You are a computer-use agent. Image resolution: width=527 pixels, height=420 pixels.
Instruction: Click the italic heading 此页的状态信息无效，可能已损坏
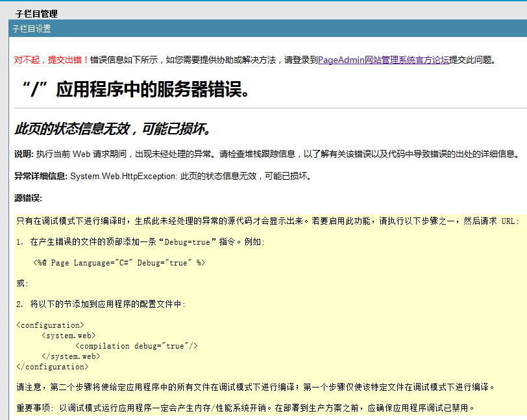click(113, 129)
